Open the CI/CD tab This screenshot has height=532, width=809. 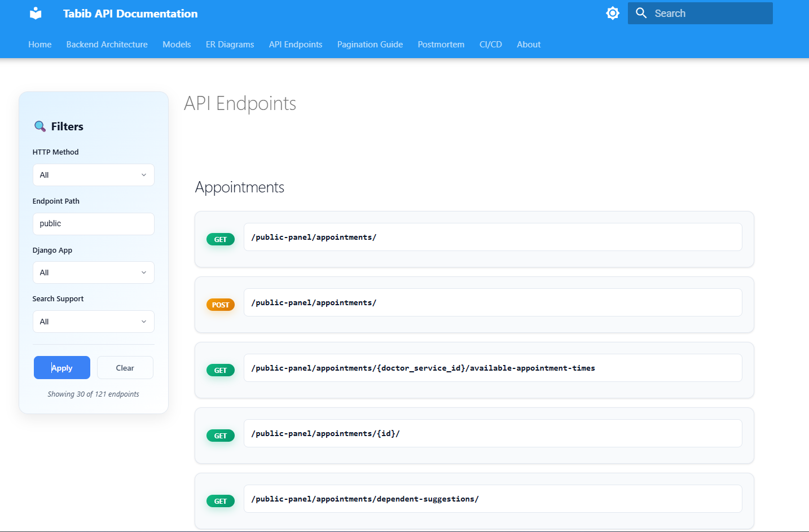pos(491,45)
